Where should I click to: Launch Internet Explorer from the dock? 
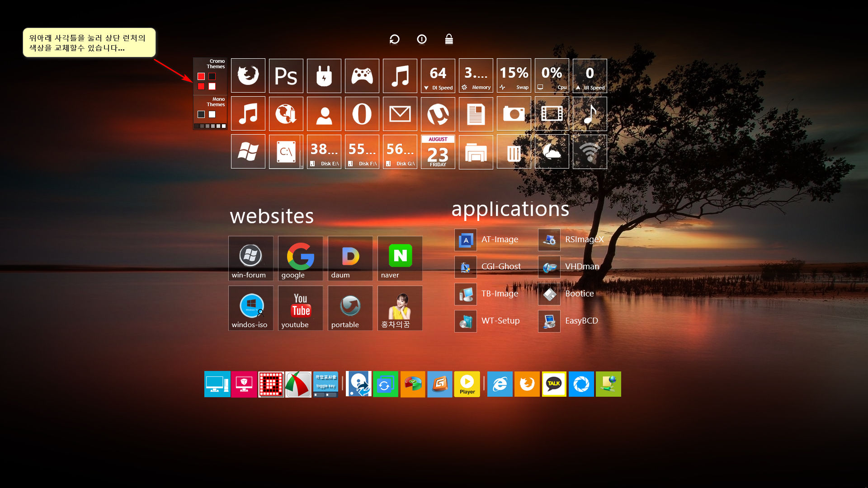tap(500, 384)
